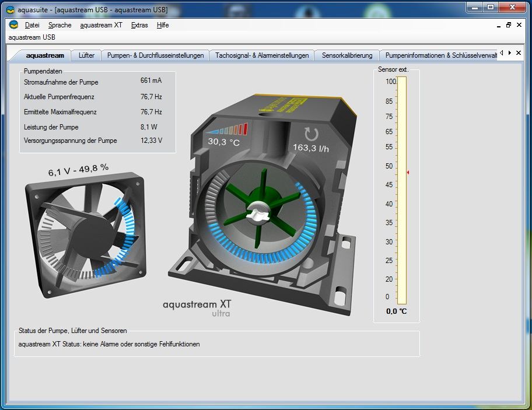532x410 pixels.
Task: Select the aquastream tab
Action: pos(45,55)
